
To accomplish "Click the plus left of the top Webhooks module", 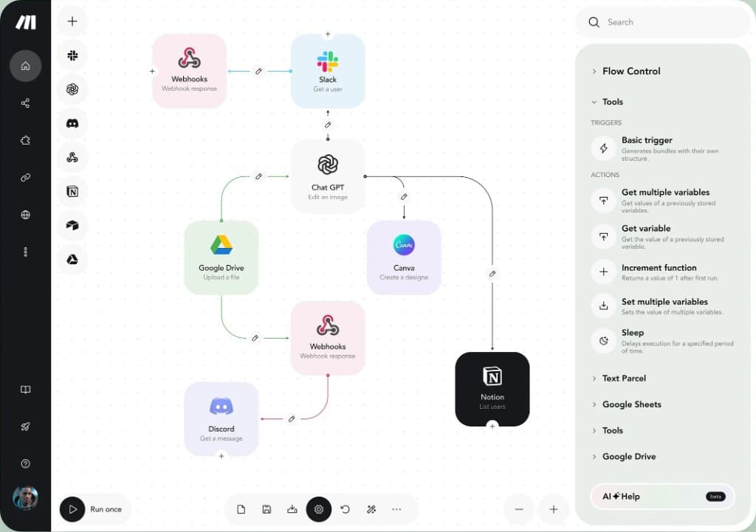I will (152, 71).
